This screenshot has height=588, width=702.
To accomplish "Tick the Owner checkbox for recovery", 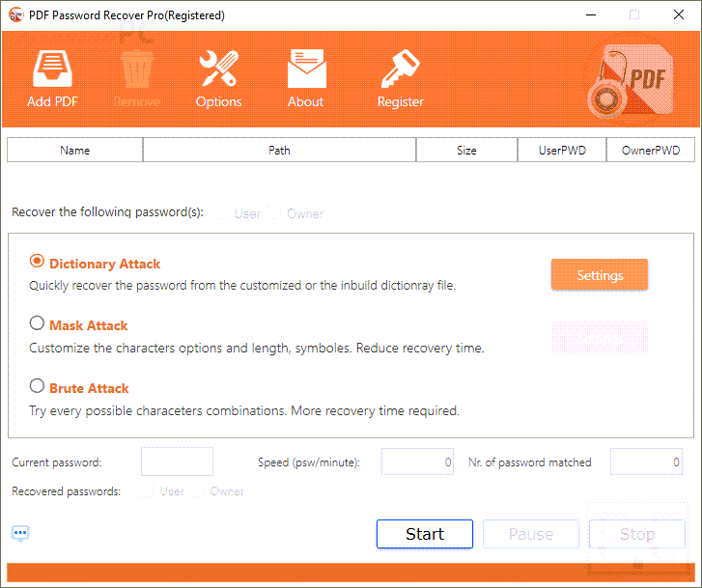I will coord(275,213).
